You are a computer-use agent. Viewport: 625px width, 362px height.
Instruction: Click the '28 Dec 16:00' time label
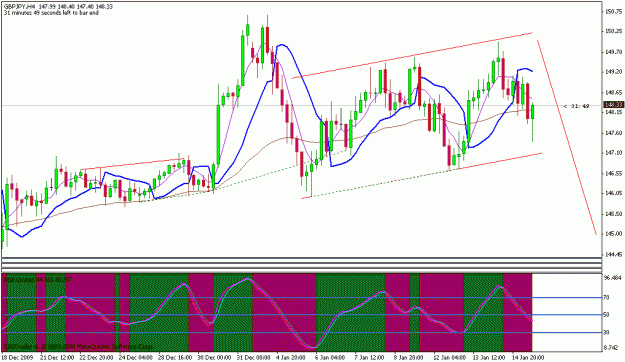(x=175, y=357)
